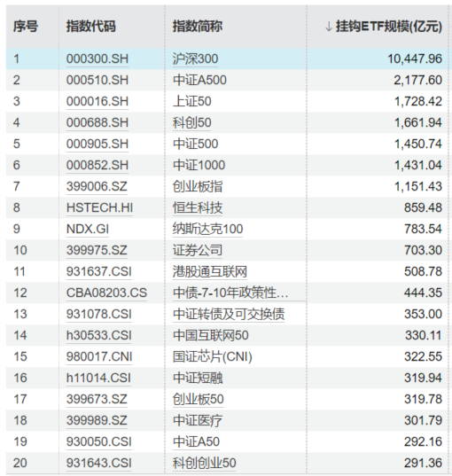Click the 国证芯片(CNI) index name

[213, 356]
